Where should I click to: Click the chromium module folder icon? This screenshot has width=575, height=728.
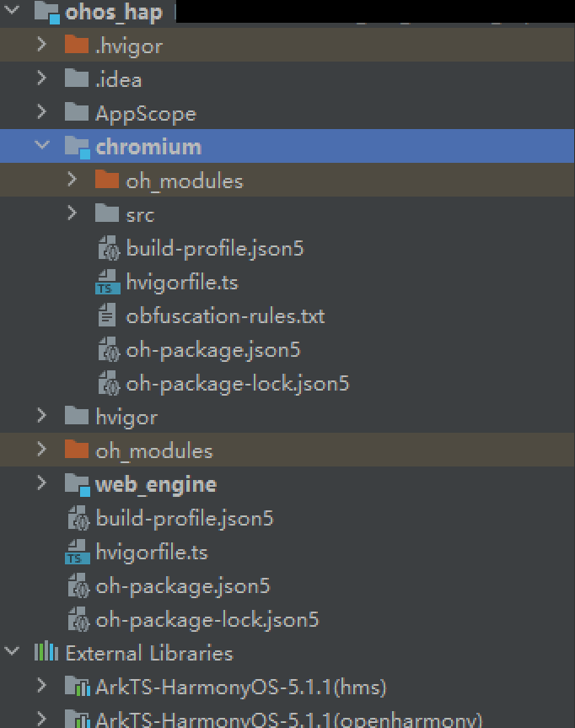[x=77, y=148]
